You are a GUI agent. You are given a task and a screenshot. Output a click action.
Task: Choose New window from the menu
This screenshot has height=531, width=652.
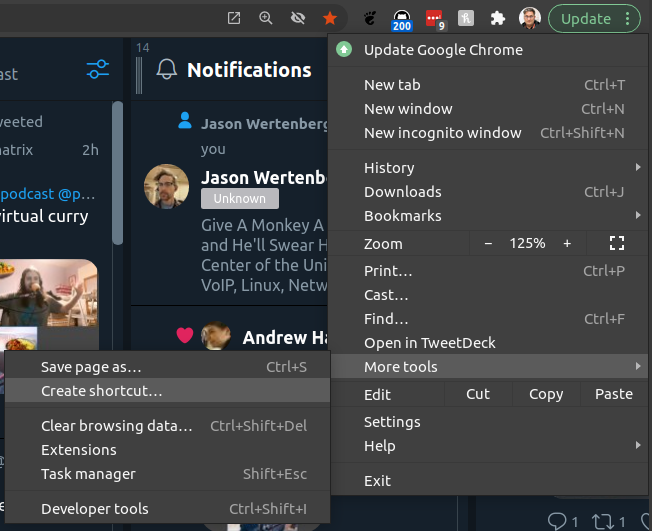point(488,109)
